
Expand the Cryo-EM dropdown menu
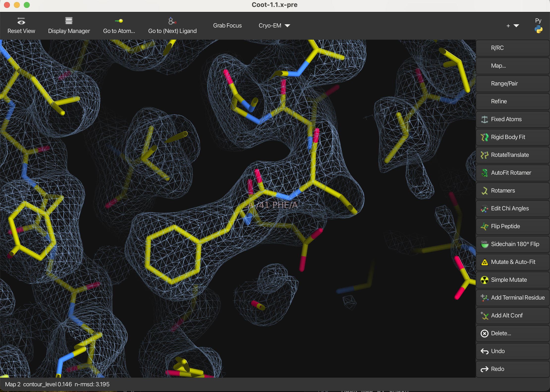274,26
